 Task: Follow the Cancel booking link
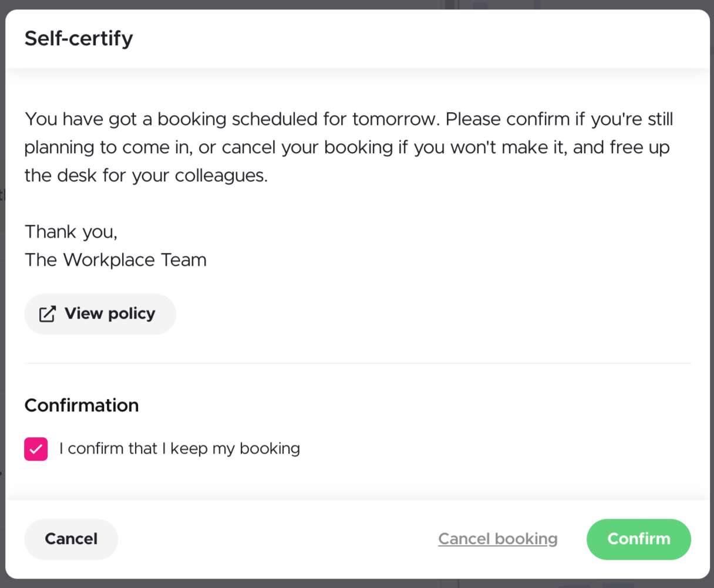497,539
